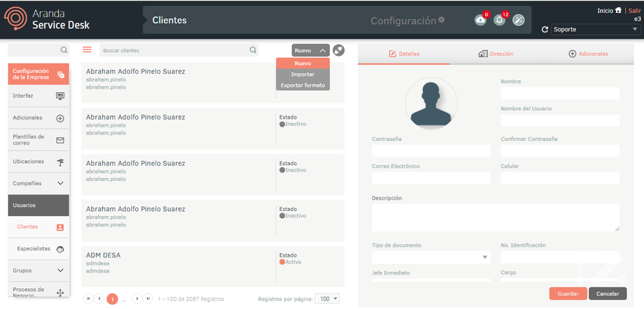Go to the first page of records

(x=88, y=298)
